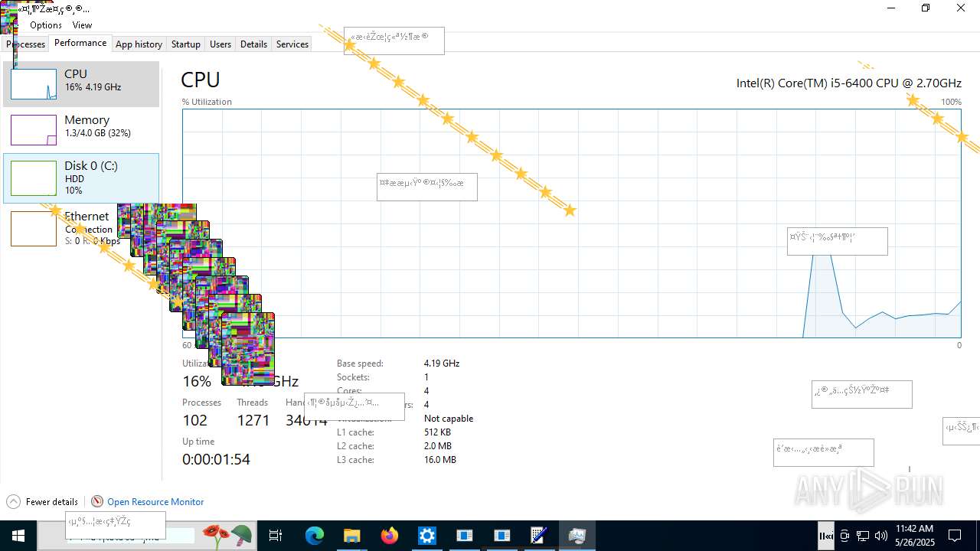Select Disk 0 (C:) in the sidebar
The image size is (980, 551).
(x=81, y=178)
